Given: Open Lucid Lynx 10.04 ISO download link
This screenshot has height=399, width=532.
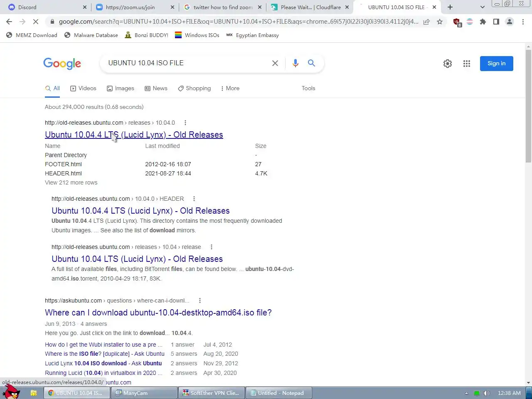Looking at the screenshot, I should [103, 363].
